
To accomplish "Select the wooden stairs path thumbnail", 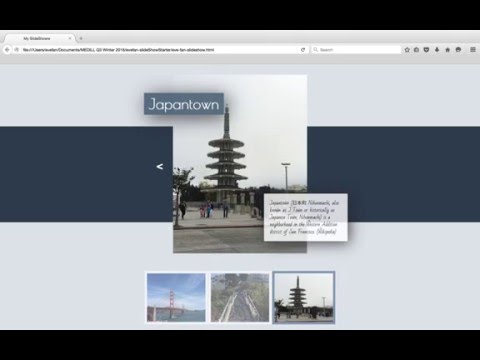I will point(240,298).
